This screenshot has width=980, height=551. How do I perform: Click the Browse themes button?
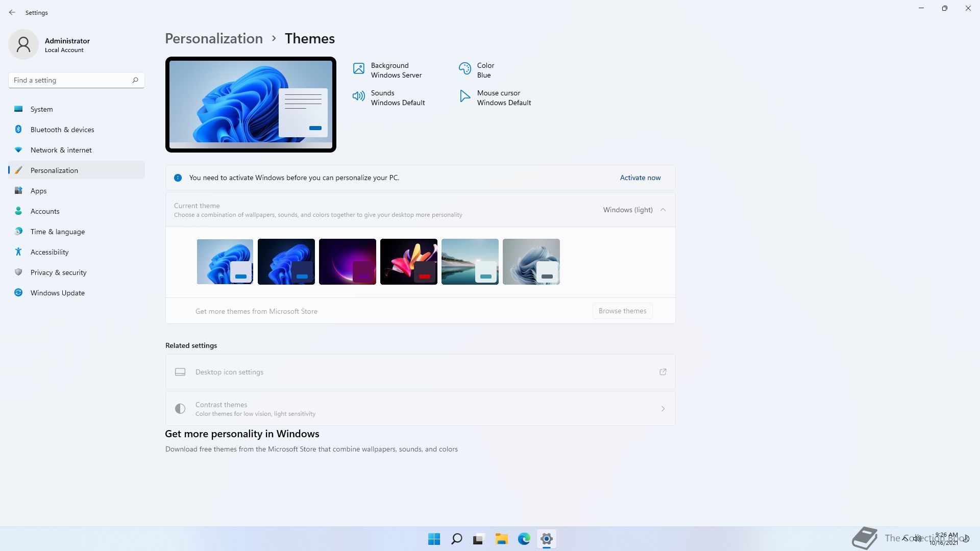tap(622, 311)
